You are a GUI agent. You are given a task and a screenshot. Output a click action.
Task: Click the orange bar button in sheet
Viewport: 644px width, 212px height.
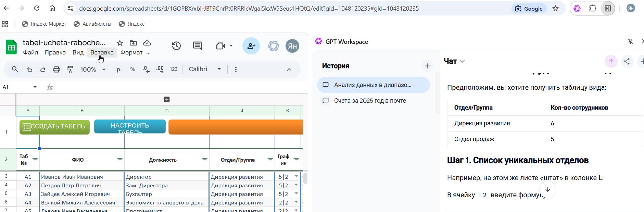tap(236, 127)
